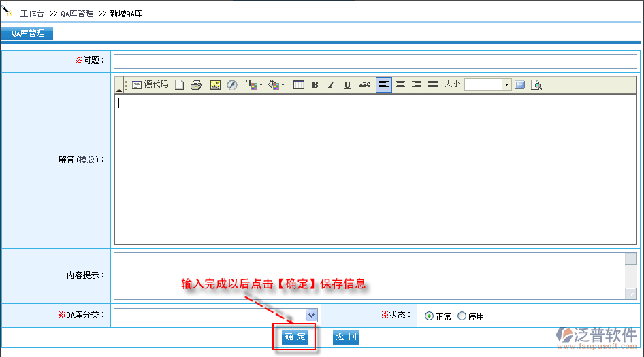Align text left
This screenshot has width=644, height=357.
383,85
